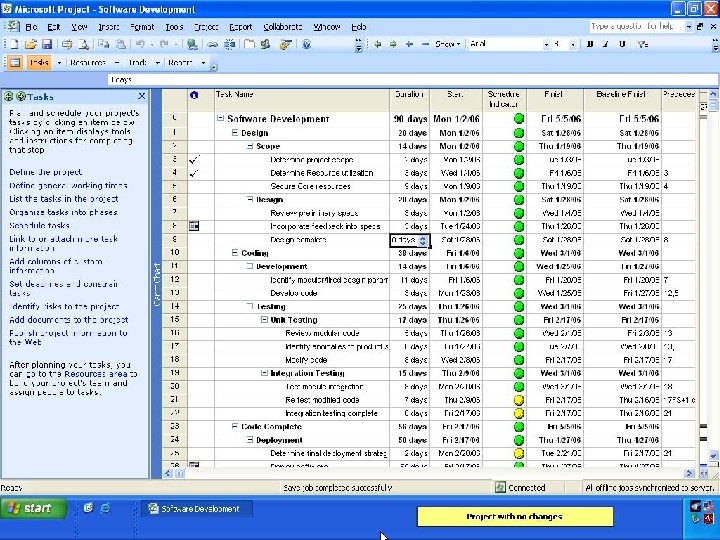Collapse the Deployment summary task
This screenshot has height=540, width=720.
(250, 439)
